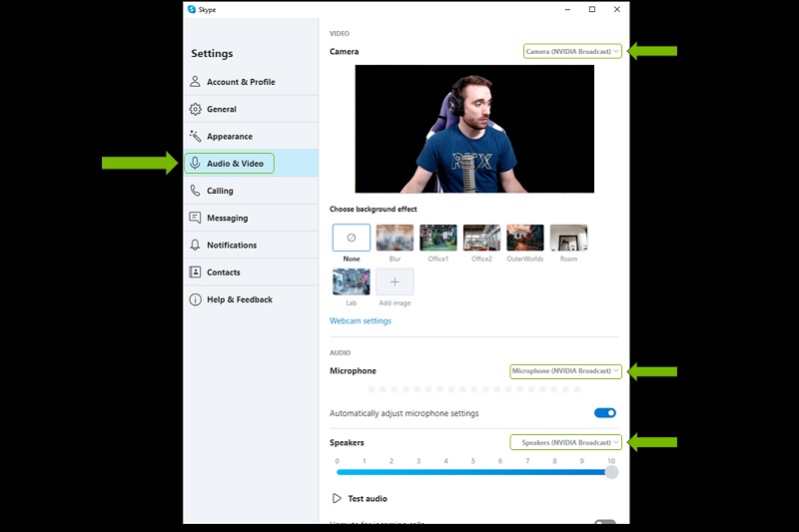Click the Choose background effect label
This screenshot has height=532, width=799.
373,209
